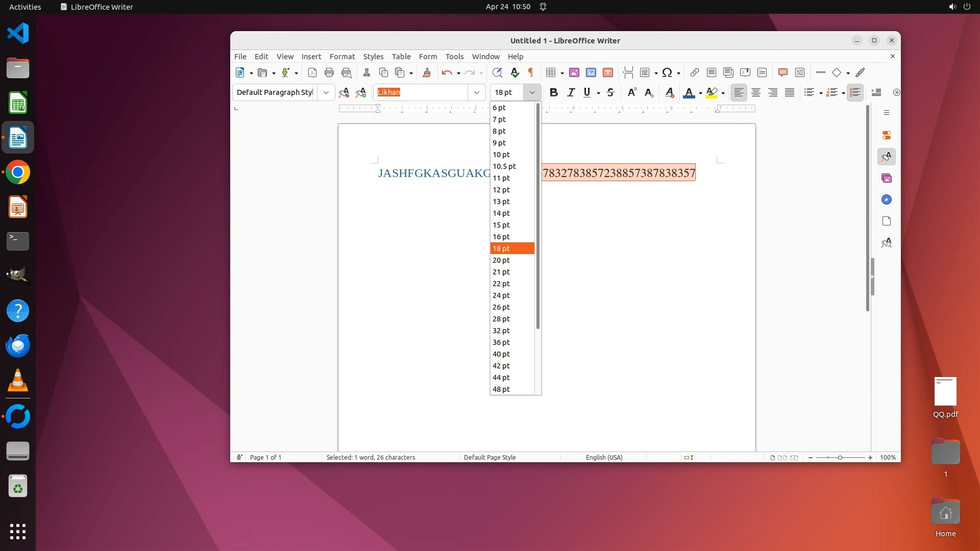Toggle Italic formatting

coord(571,92)
